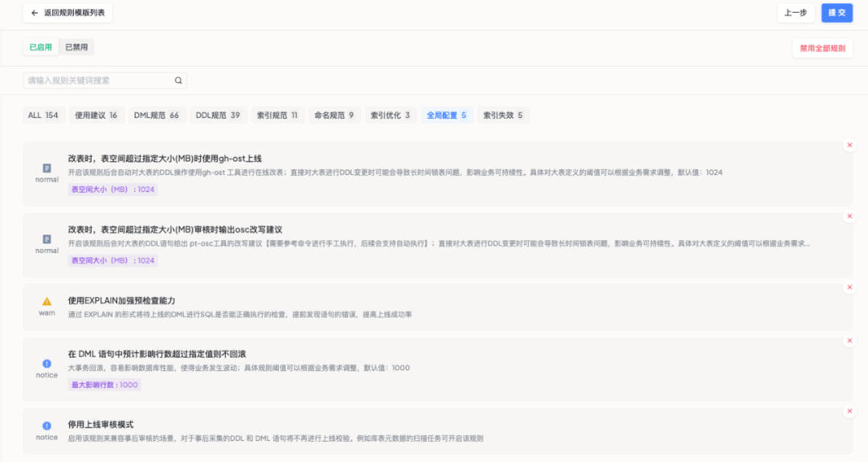Filter by DDL规范 39 category

(x=218, y=115)
